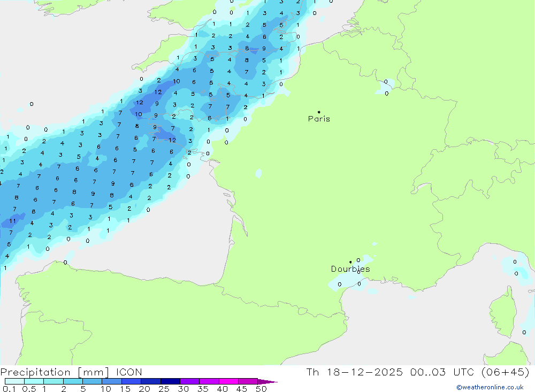535x392 pixels.
Task: Select the Paris city label
Action: tap(319, 119)
